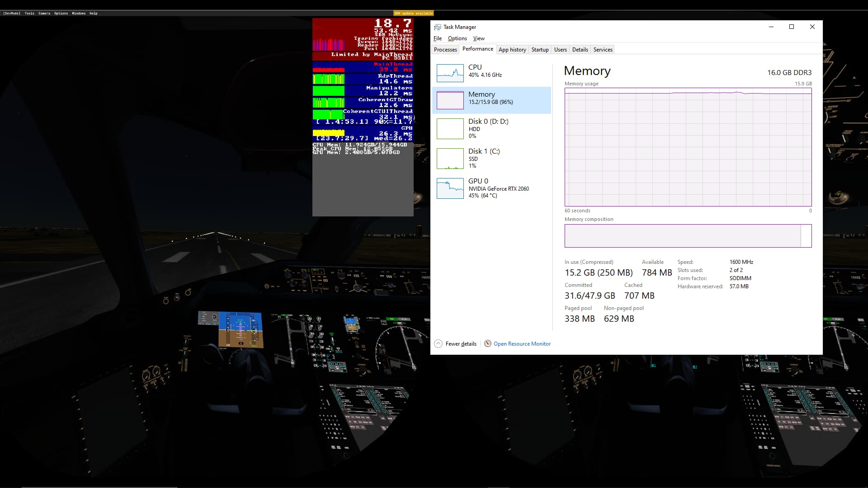Screen dimensions: 868x488
Task: Click the Task Manager title bar icon
Action: 437,27
